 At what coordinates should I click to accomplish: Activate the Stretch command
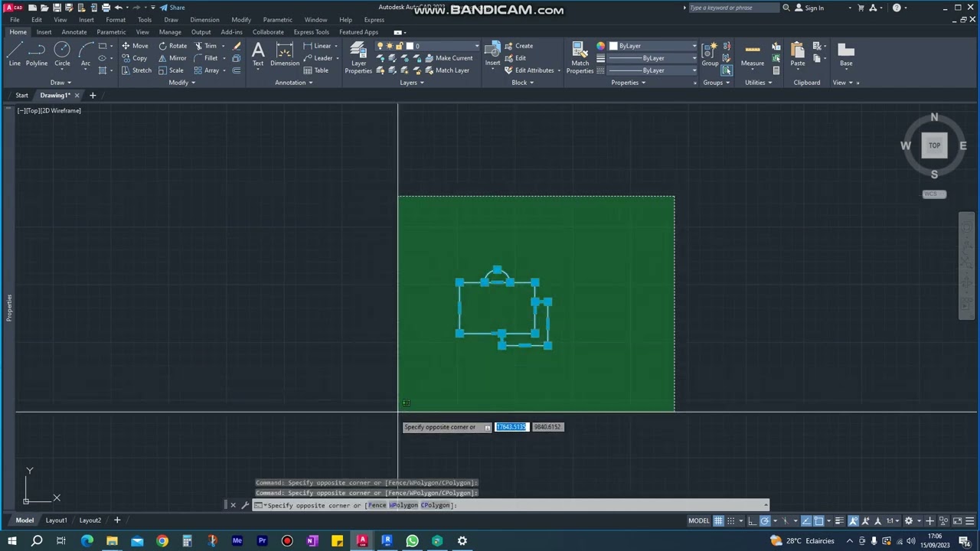136,70
